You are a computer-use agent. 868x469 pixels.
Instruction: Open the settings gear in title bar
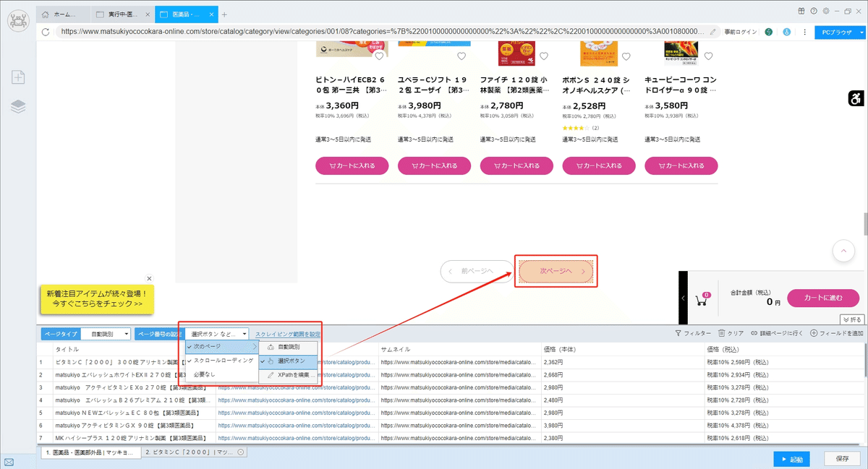point(825,11)
